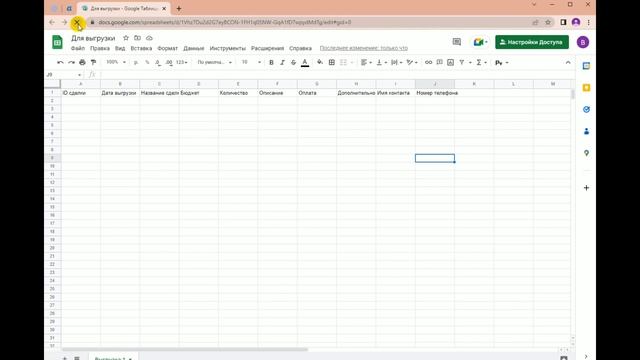Toggle italic formatting
The image size is (640, 360).
[282, 62]
